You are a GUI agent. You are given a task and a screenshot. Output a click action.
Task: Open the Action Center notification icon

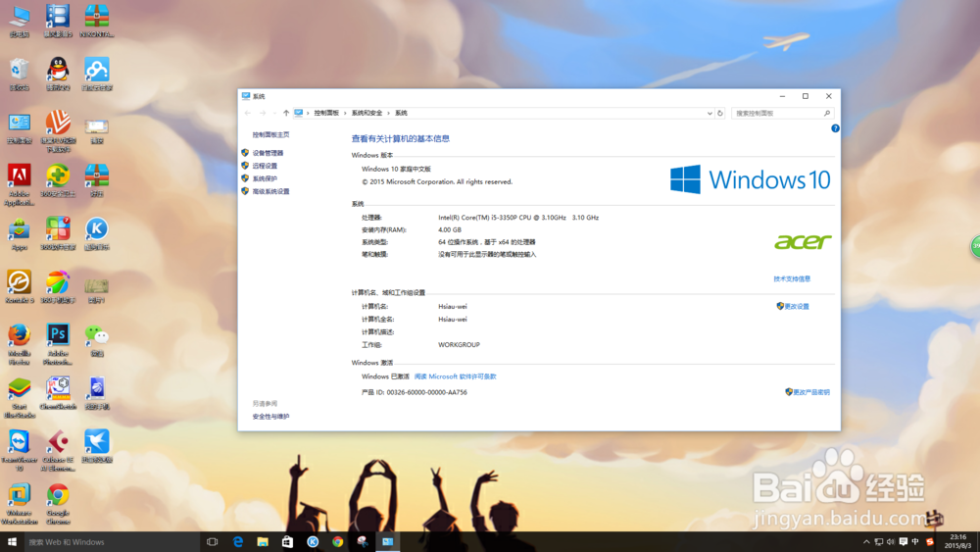click(904, 542)
